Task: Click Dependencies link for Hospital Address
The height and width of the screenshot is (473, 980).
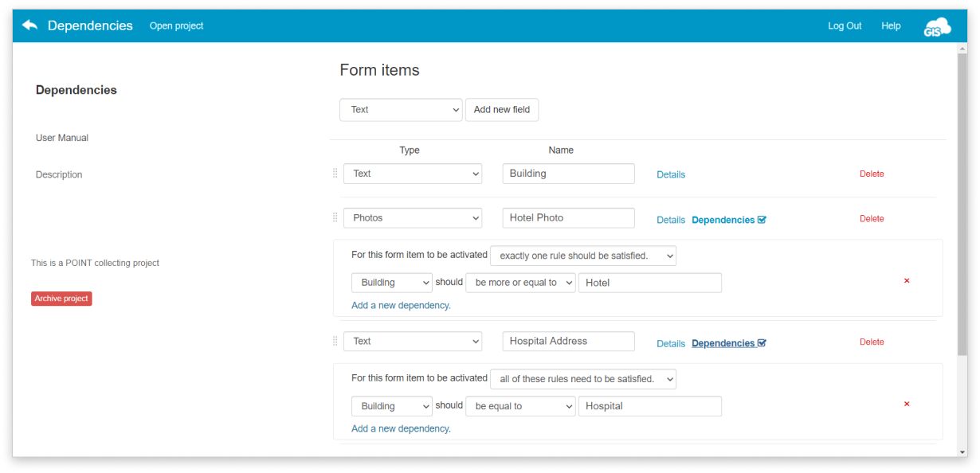Action: pyautogui.click(x=723, y=343)
